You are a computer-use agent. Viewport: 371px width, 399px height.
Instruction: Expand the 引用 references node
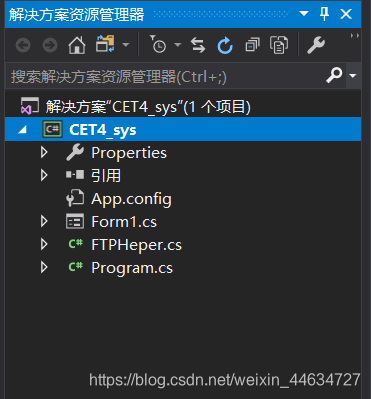pos(44,175)
